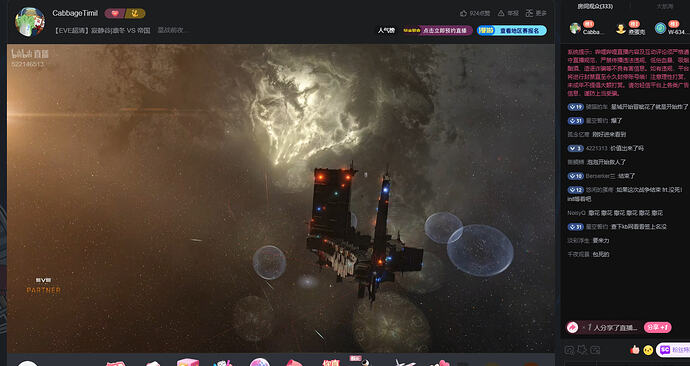Click the level 10 medal next to Berserker

coord(576,176)
